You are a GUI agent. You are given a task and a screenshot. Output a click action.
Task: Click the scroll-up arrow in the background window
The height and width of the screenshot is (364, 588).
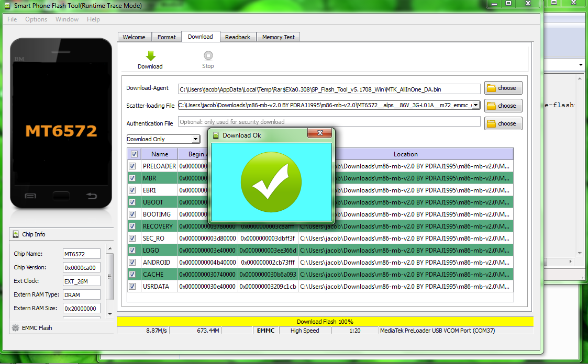tap(580, 78)
